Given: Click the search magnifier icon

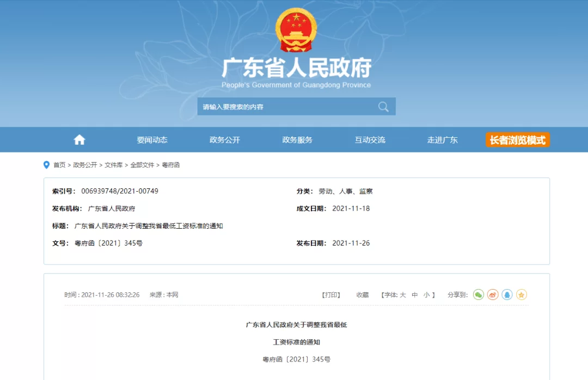Looking at the screenshot, I should pos(383,107).
